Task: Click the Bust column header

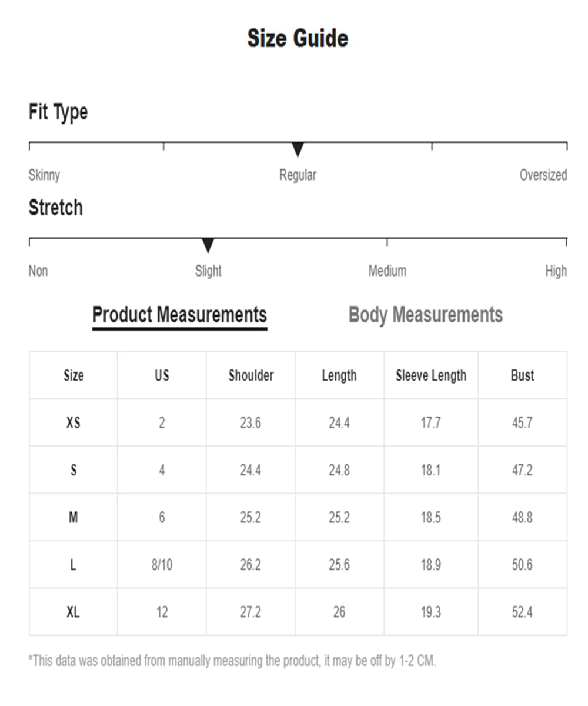Action: (523, 375)
